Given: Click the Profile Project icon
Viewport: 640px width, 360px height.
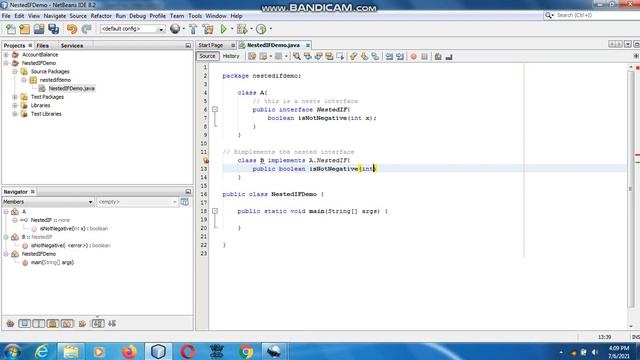Looking at the screenshot, I should (x=261, y=29).
